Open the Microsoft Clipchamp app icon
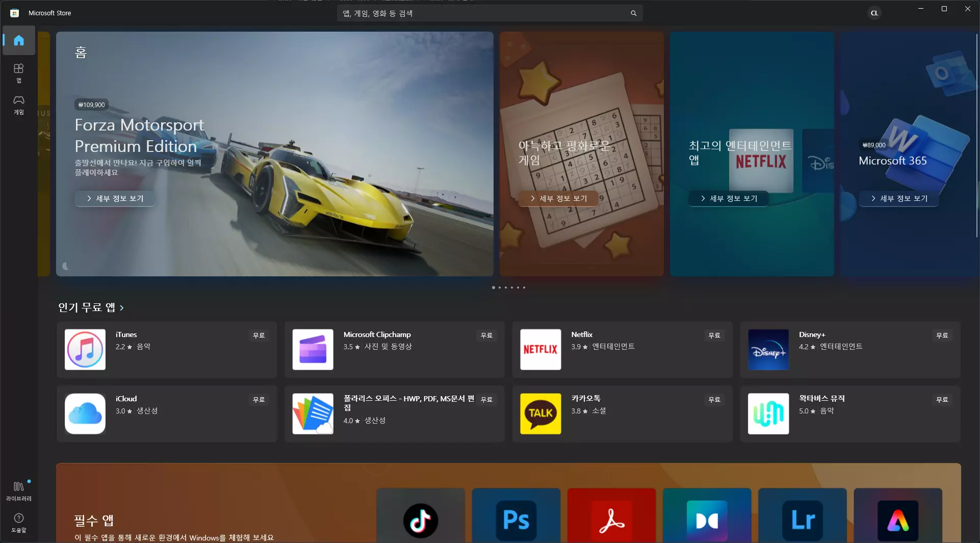980x543 pixels. 313,349
